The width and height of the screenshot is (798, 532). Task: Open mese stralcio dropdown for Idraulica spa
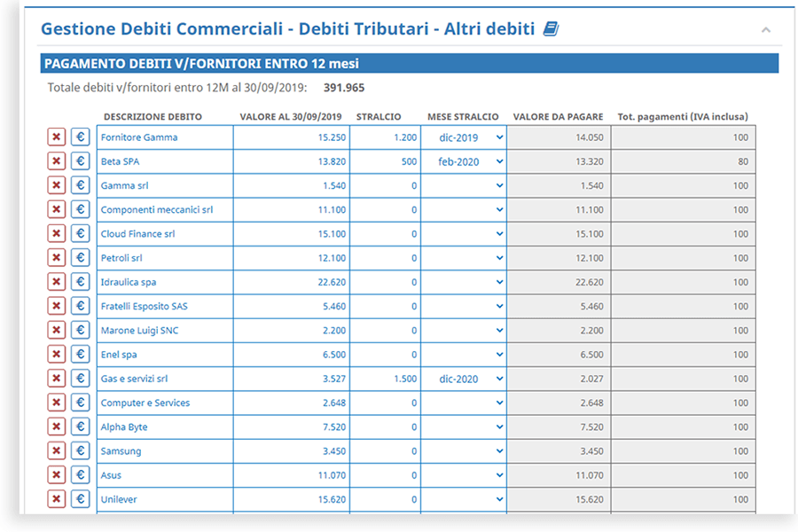tap(464, 282)
